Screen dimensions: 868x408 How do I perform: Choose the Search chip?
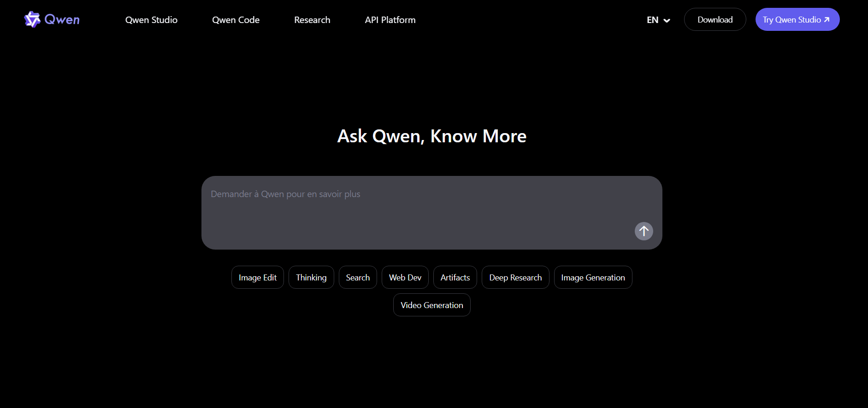point(358,277)
